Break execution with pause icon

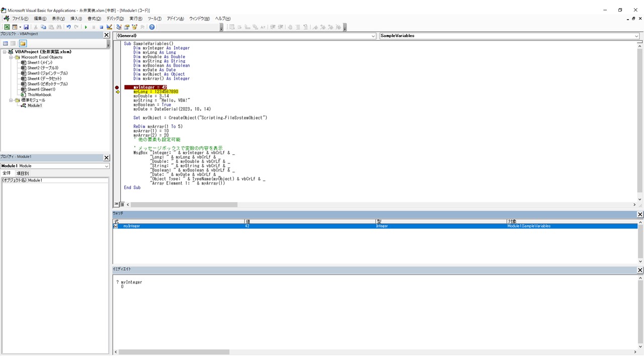tap(94, 27)
